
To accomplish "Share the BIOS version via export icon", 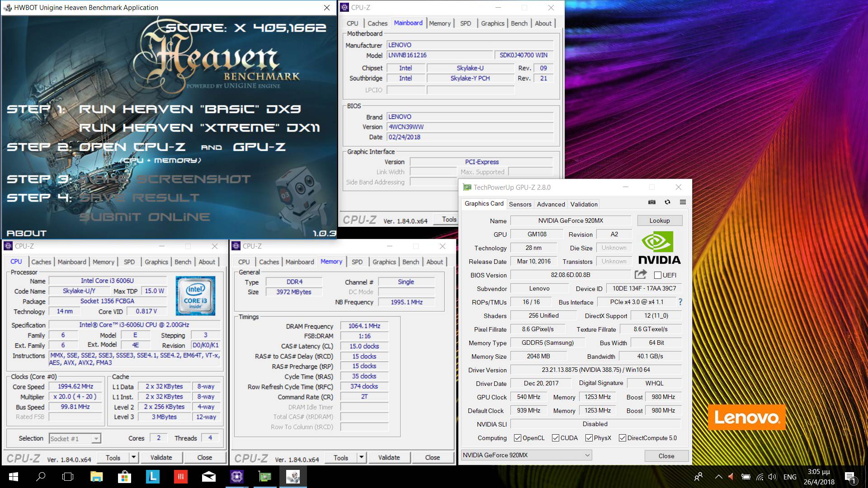I will 641,274.
